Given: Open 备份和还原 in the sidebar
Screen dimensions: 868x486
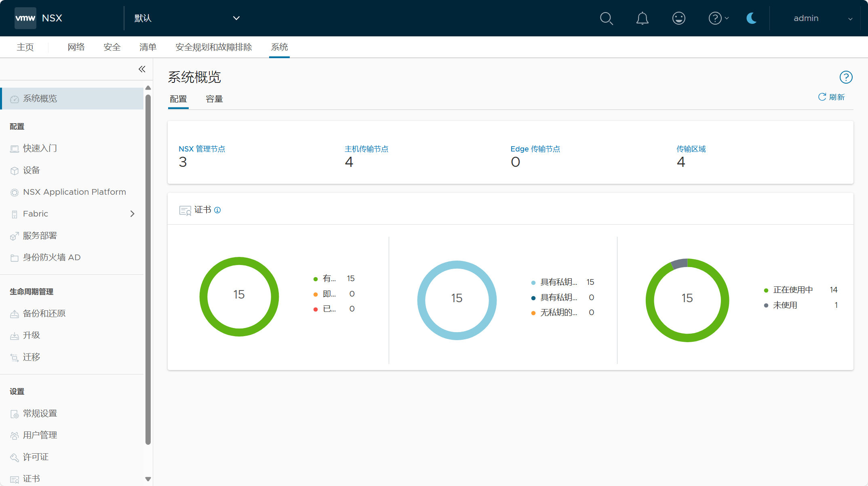Looking at the screenshot, I should [44, 313].
